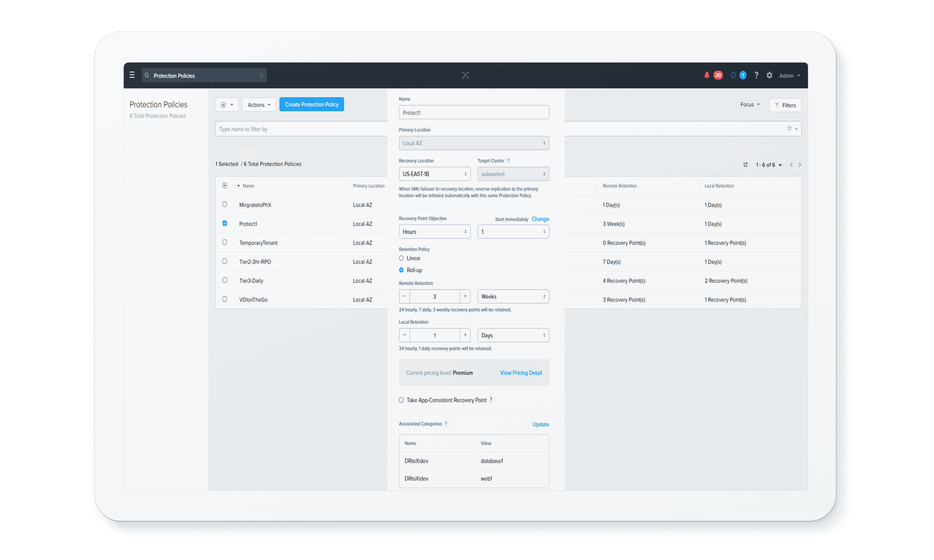Go to next page arrow
This screenshot has height=560, width=934.
(800, 165)
